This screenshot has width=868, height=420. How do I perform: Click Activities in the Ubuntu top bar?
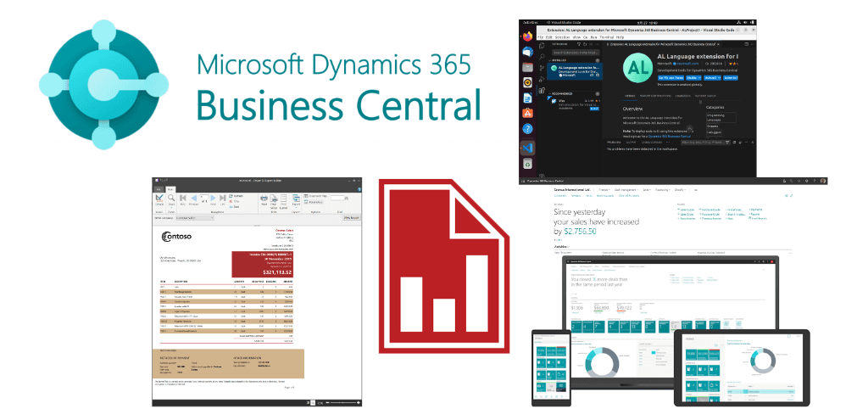point(531,22)
